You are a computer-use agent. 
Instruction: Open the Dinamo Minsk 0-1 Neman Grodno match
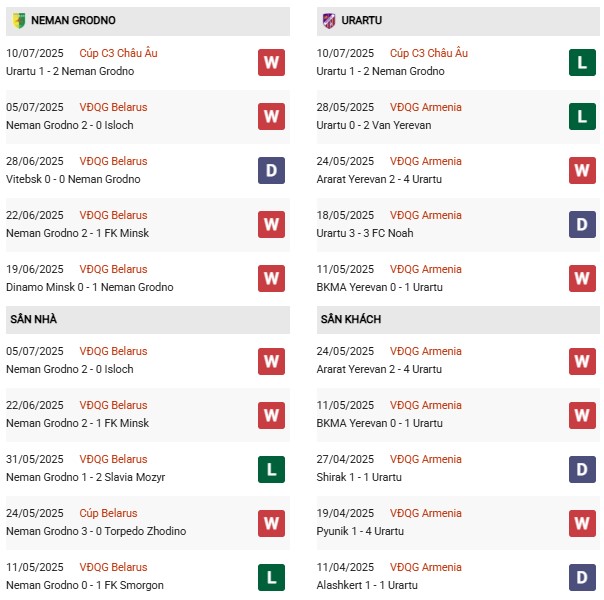pyautogui.click(x=89, y=287)
